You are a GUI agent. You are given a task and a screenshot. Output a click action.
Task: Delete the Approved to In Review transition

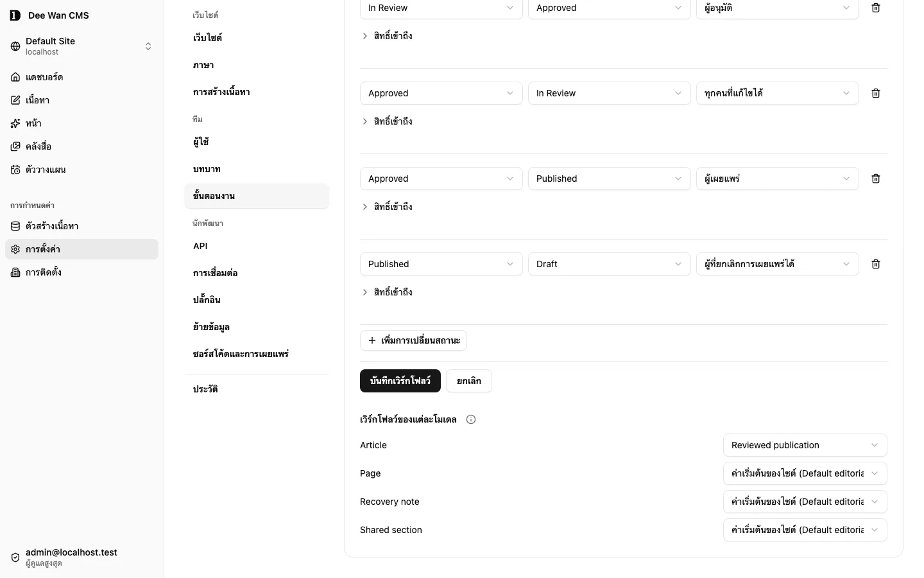click(x=875, y=93)
